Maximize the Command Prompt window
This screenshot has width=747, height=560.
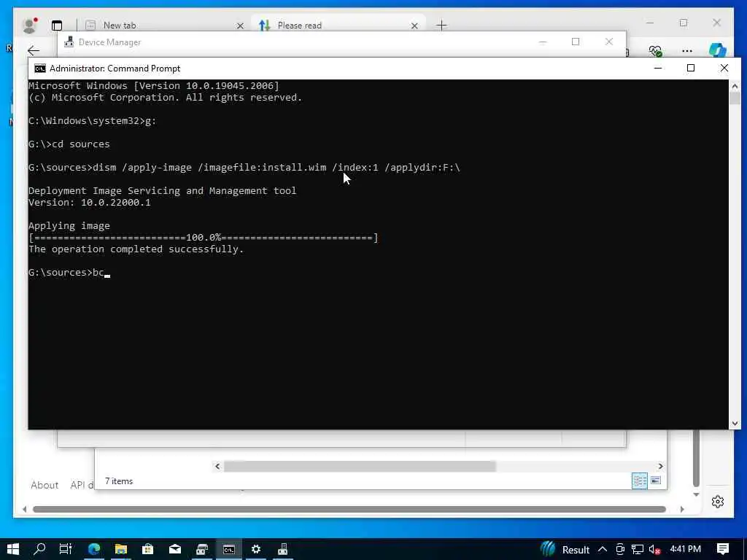pos(691,68)
